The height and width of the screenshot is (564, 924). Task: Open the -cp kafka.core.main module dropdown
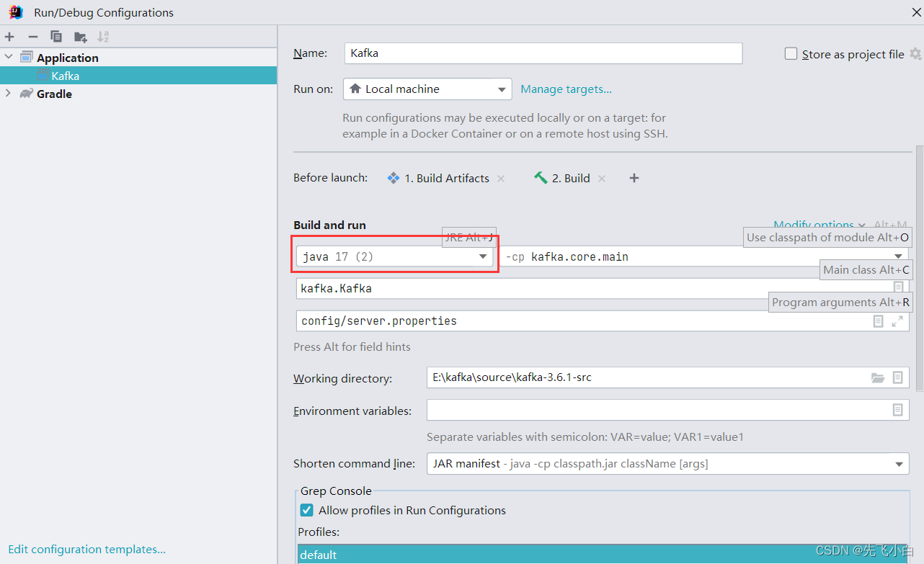click(703, 256)
